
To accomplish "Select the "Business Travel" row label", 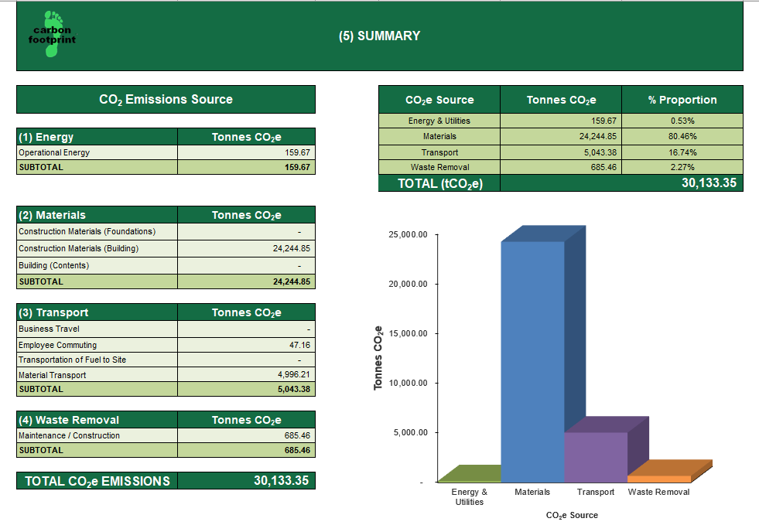I will pos(49,329).
